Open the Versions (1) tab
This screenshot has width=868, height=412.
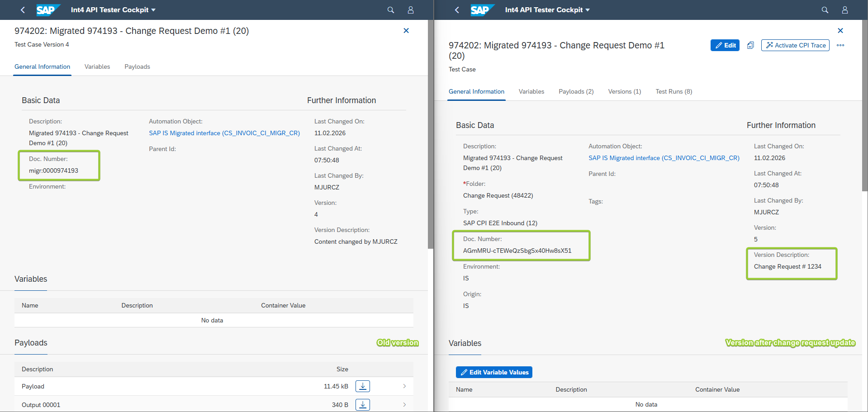click(625, 91)
